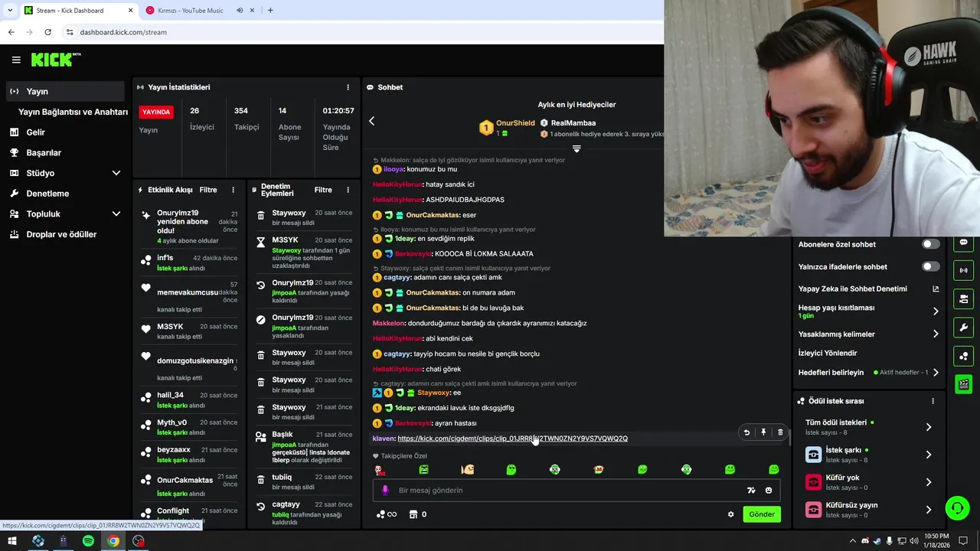The image size is (980, 551).
Task: Click Staywoxy username in chat
Action: (x=433, y=393)
